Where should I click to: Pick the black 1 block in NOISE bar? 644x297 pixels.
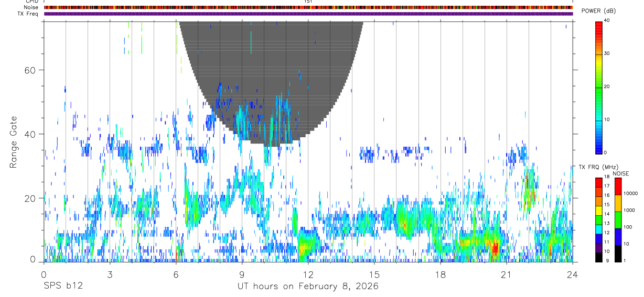[618, 254]
